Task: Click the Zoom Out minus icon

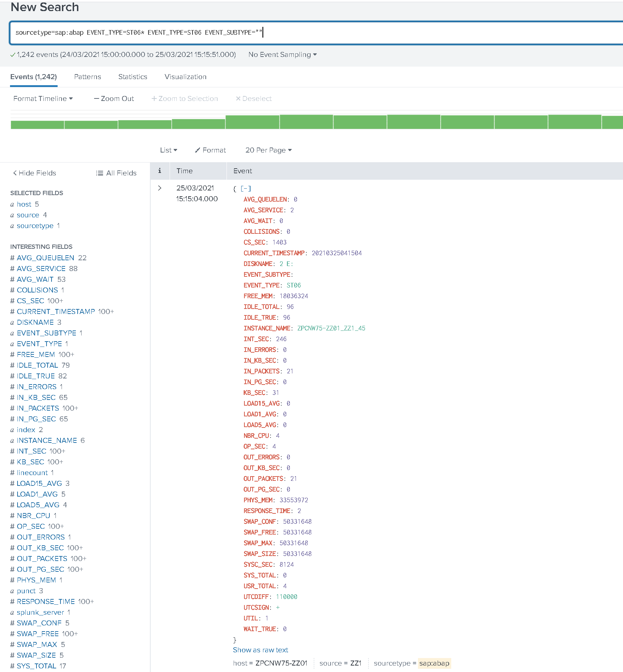Action: 96,98
